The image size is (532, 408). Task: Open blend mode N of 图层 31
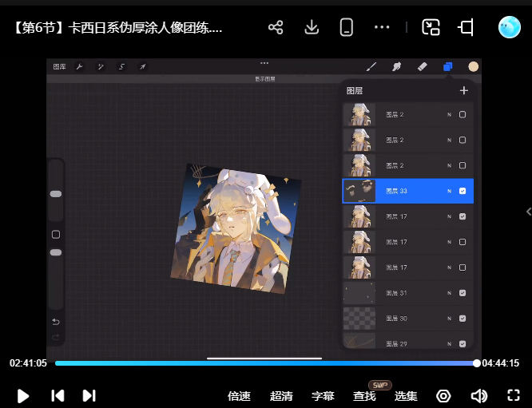point(449,293)
